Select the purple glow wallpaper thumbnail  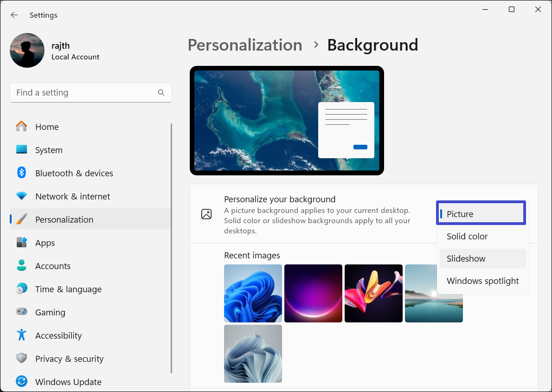(313, 293)
